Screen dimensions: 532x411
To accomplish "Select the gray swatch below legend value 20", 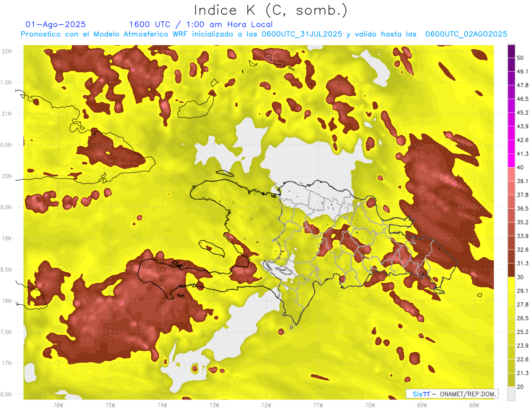I will click(511, 394).
